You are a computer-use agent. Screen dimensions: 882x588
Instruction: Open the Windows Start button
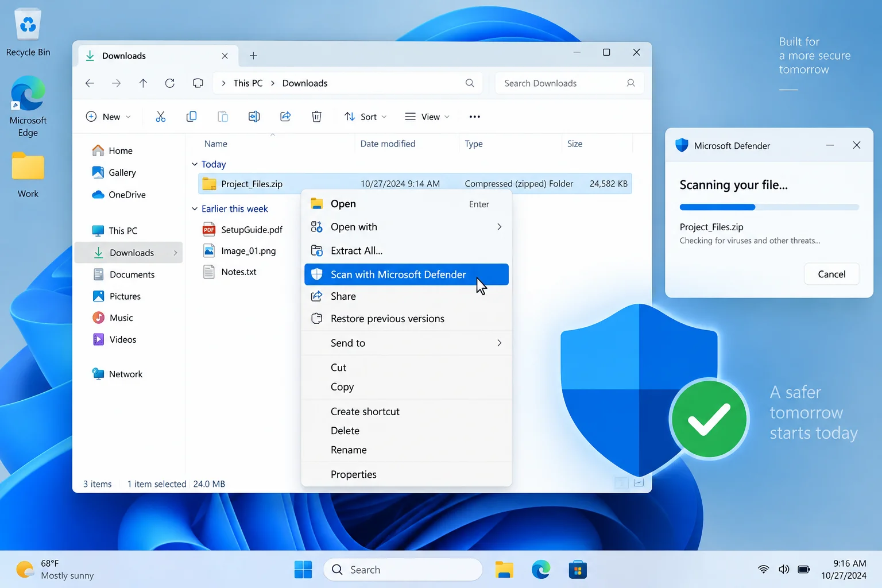click(x=303, y=570)
